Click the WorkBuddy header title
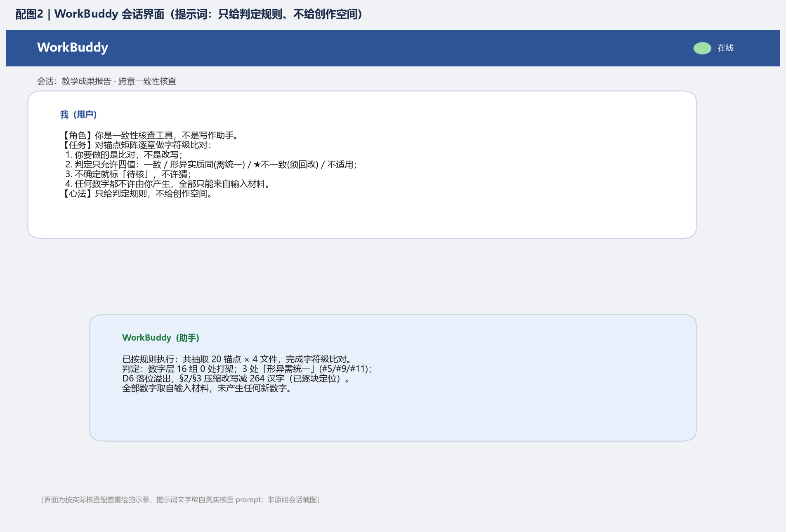The height and width of the screenshot is (532, 786). tap(73, 47)
